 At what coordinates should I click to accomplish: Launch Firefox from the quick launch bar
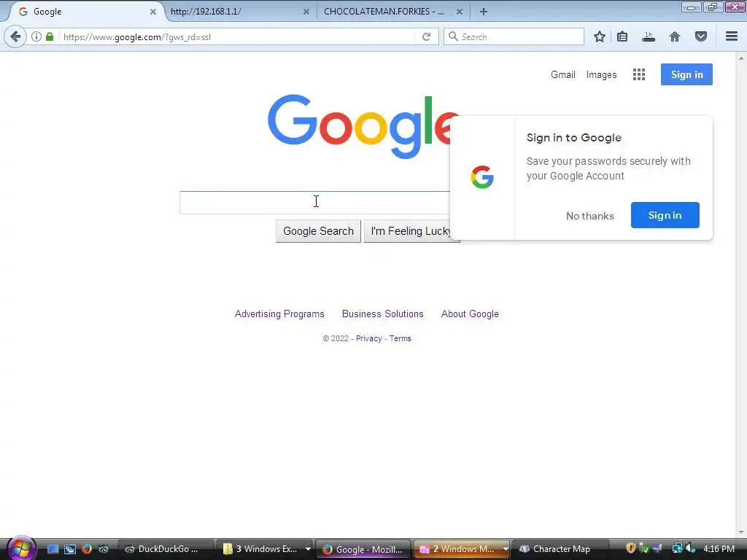click(x=87, y=548)
